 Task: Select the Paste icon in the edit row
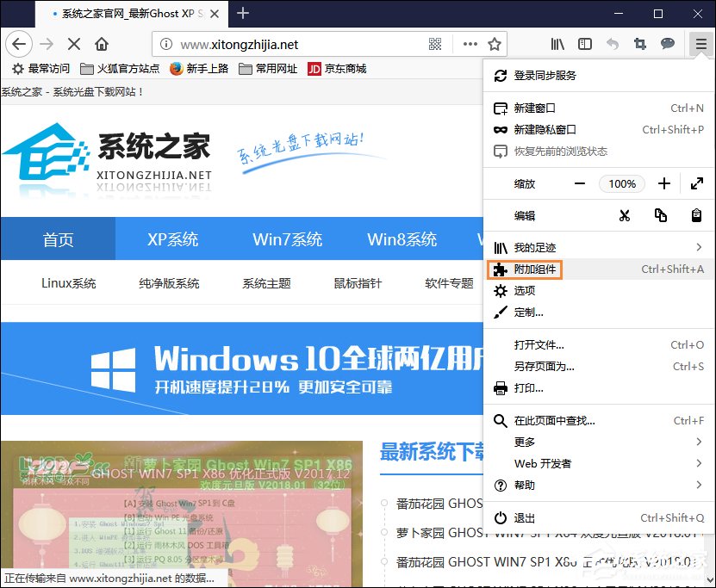696,216
